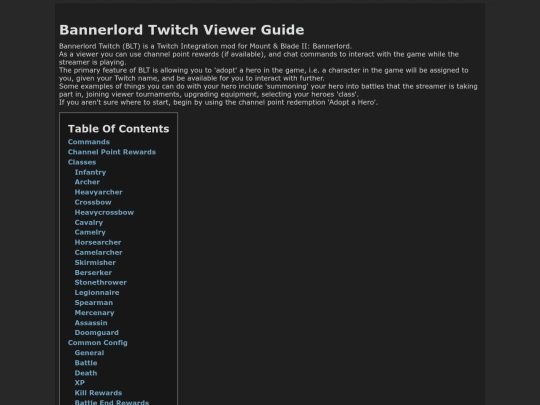The width and height of the screenshot is (540, 405).
Task: Click the Crossbow class link
Action: [x=93, y=202]
